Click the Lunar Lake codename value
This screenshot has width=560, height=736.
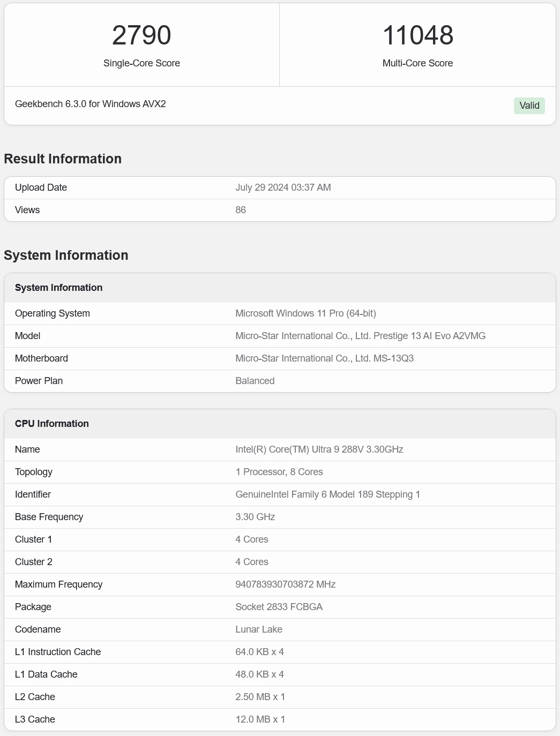(x=259, y=629)
